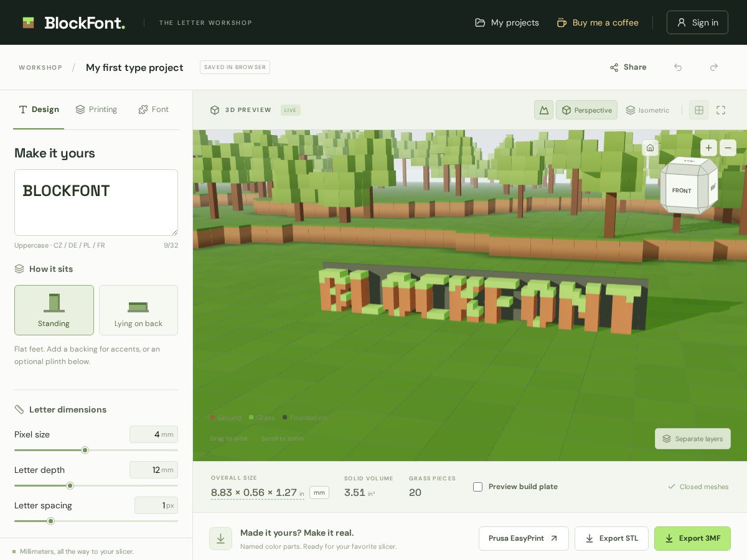
Task: Click the Letter dimensions ruler icon
Action: click(x=19, y=409)
